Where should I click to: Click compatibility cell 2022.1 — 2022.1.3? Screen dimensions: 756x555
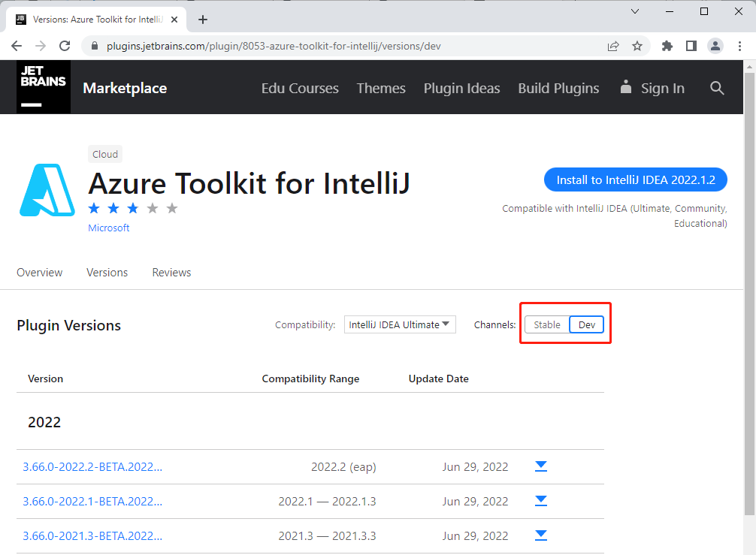click(327, 502)
